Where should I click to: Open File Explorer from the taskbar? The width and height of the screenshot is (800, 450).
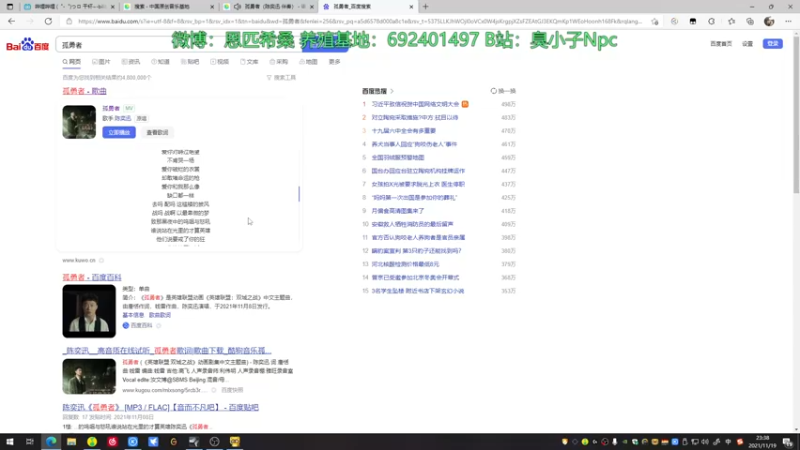tap(71, 442)
